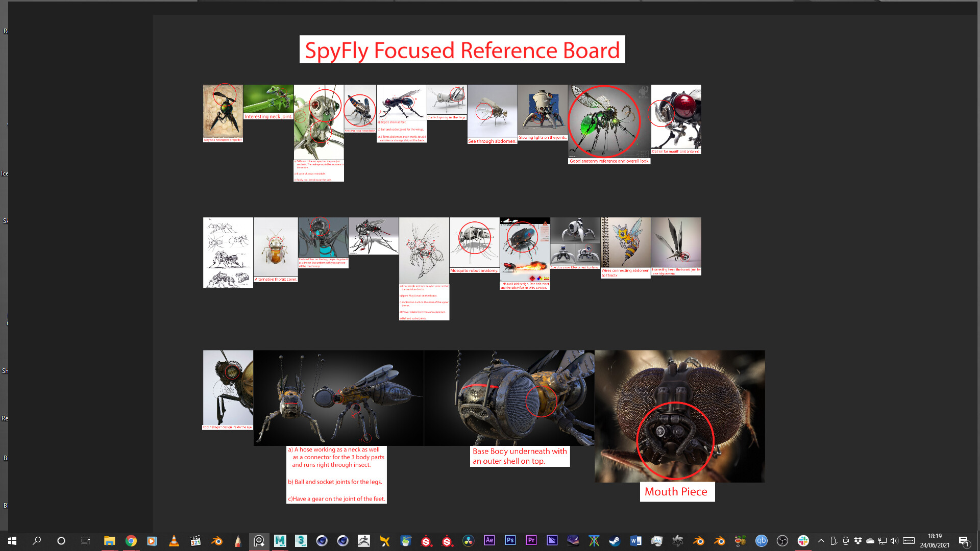Open Premiere Pro on the taskbar
The image size is (980, 551).
click(531, 542)
